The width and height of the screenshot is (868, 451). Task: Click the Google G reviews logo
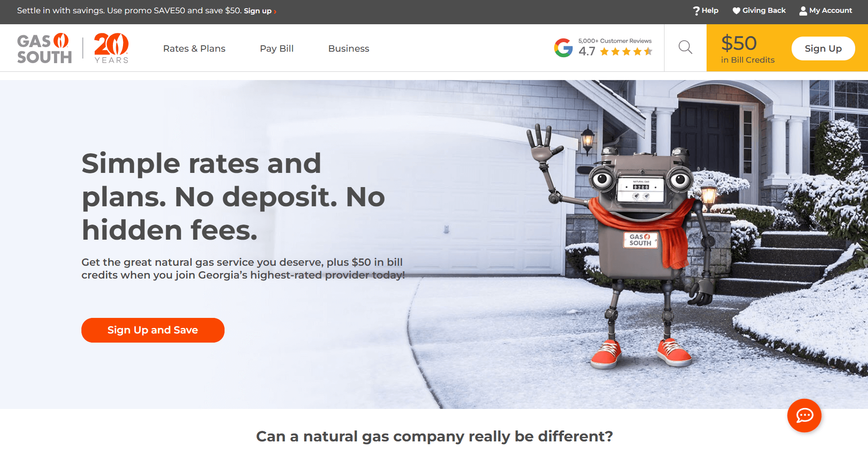point(563,48)
